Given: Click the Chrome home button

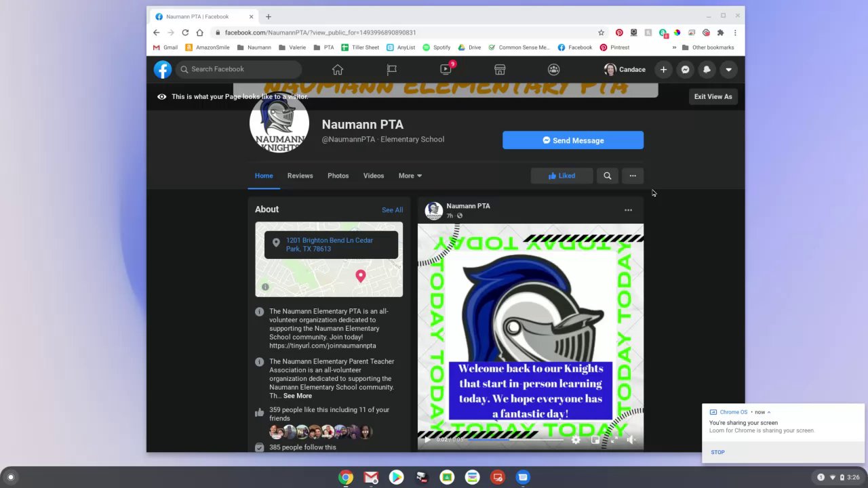Looking at the screenshot, I should point(199,33).
